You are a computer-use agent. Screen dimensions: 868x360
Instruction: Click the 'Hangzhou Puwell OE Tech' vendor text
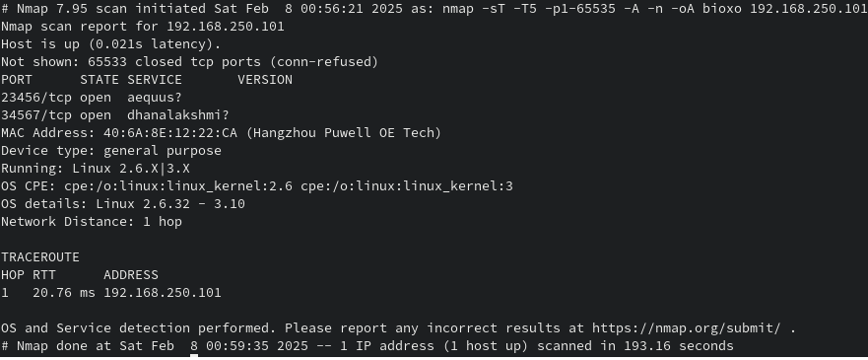(344, 133)
